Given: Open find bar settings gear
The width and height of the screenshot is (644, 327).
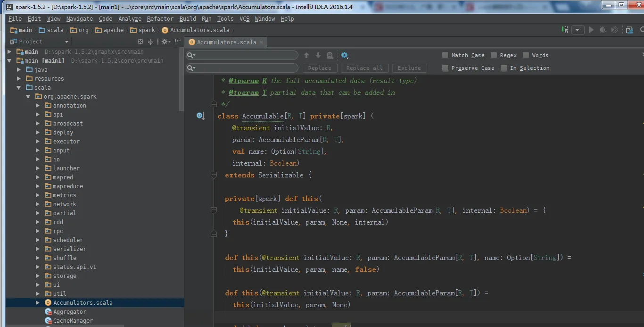Looking at the screenshot, I should tap(345, 55).
